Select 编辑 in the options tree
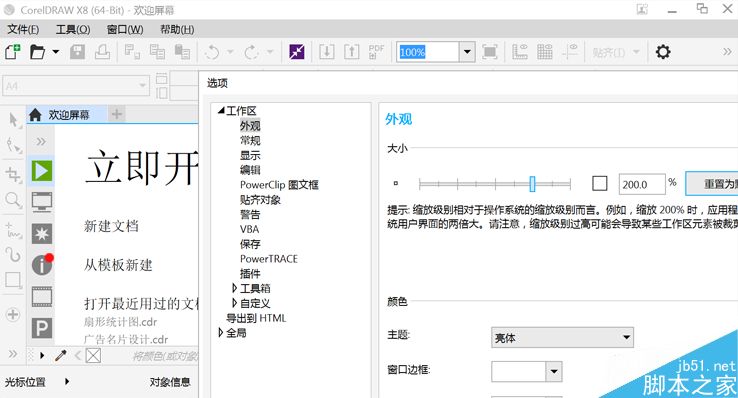The width and height of the screenshot is (738, 398). [250, 170]
